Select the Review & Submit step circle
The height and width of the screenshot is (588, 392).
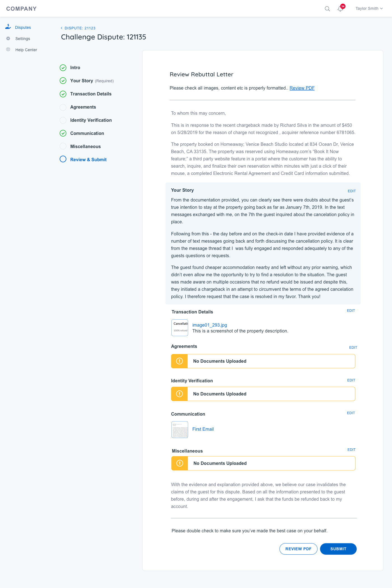click(x=63, y=159)
